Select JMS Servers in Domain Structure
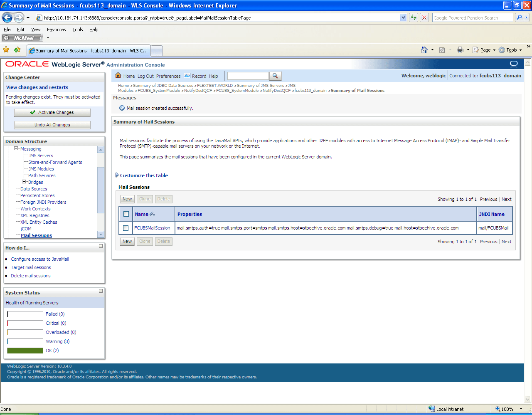Image resolution: width=532 pixels, height=415 pixels. click(x=41, y=156)
